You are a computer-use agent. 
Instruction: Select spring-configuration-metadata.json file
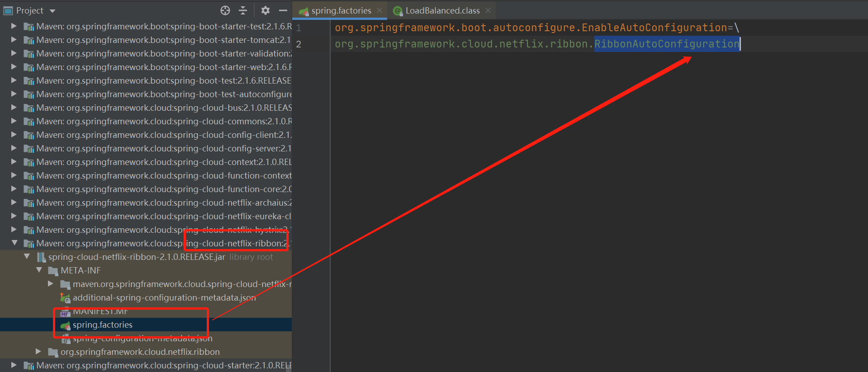(146, 338)
